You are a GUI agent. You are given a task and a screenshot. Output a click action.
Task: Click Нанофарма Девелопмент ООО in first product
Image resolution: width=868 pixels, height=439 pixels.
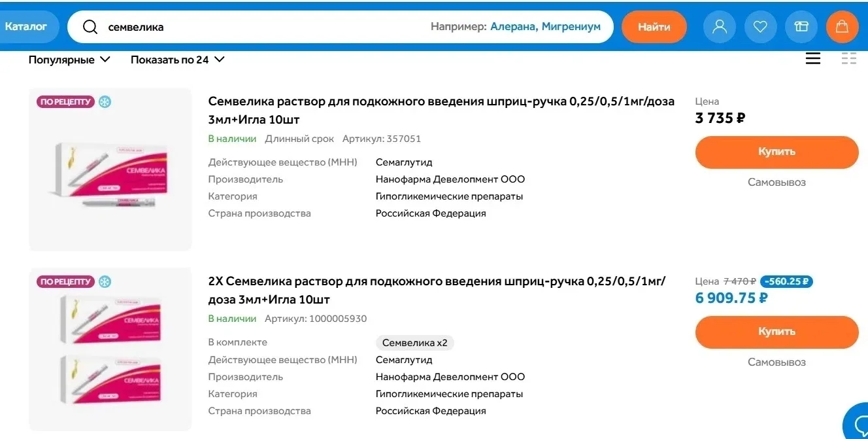(450, 179)
